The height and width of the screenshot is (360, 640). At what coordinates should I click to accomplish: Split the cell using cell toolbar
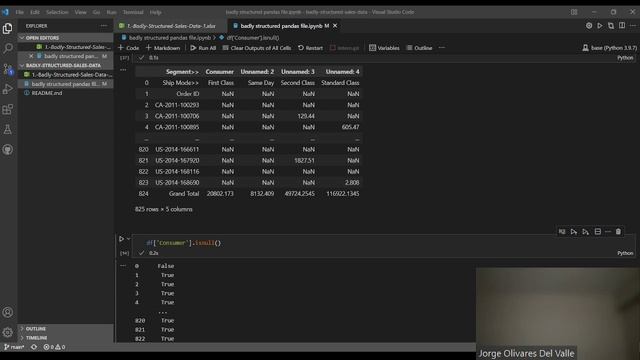598,232
